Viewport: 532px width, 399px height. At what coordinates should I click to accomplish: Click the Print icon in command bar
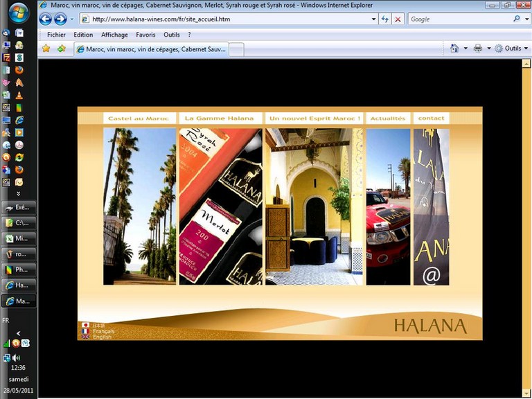478,48
